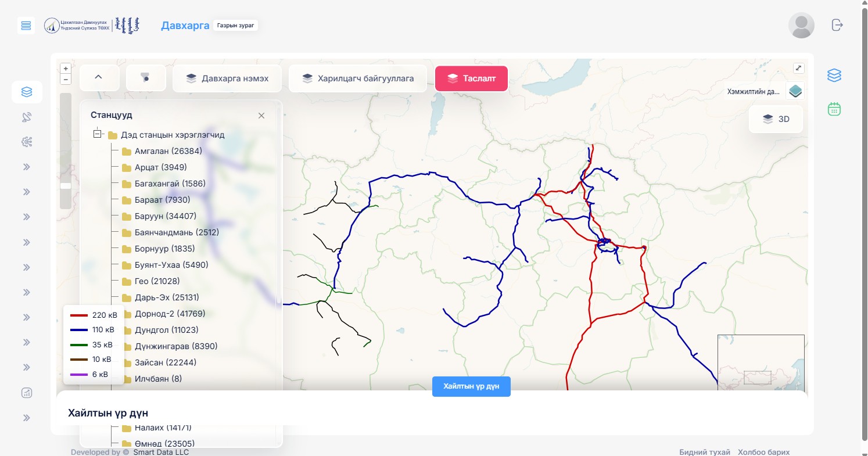
Task: Click the Давхарга нэмэх button
Action: click(227, 78)
